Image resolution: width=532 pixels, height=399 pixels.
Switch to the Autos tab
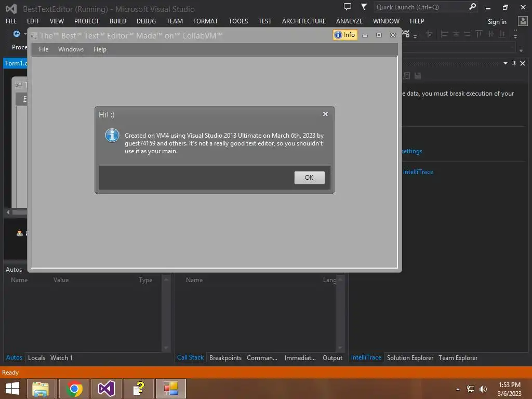tap(14, 357)
